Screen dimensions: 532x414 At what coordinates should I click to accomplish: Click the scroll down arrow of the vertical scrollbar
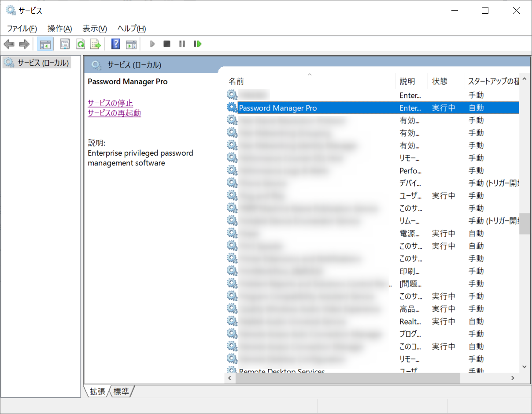point(525,366)
